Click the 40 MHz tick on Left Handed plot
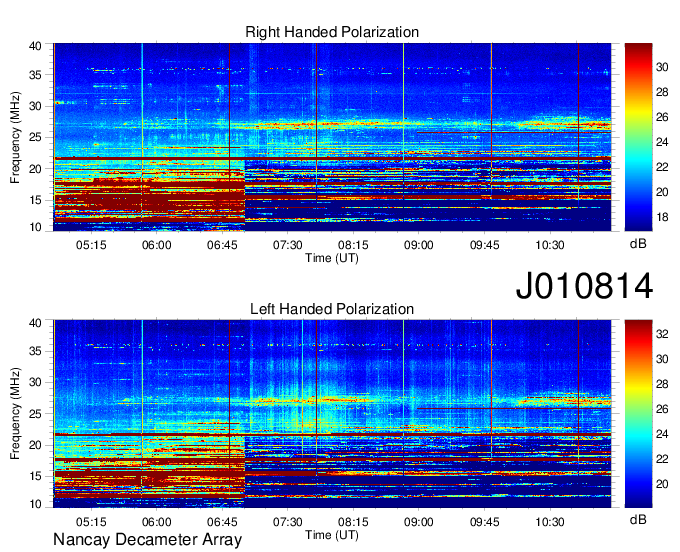This screenshot has width=680, height=552. pos(35,323)
